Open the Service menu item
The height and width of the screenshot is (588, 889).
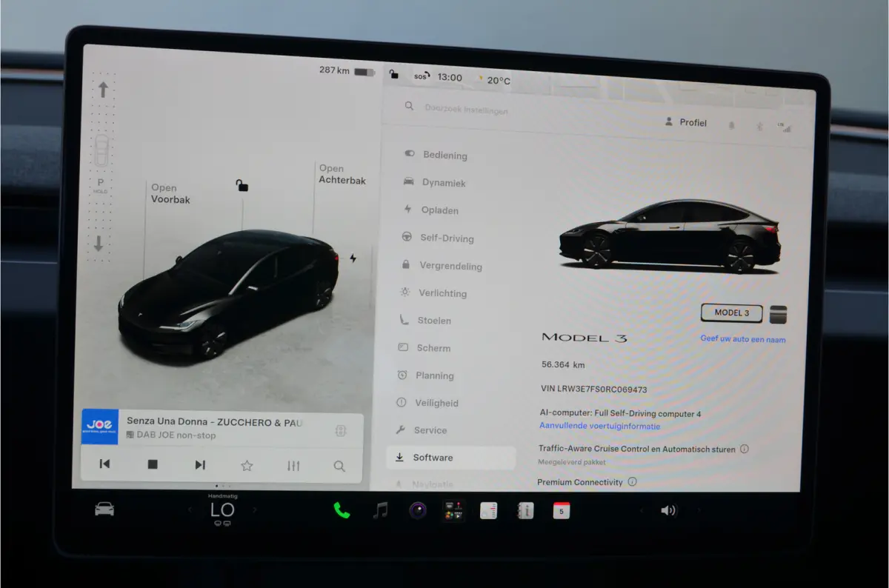click(422, 430)
